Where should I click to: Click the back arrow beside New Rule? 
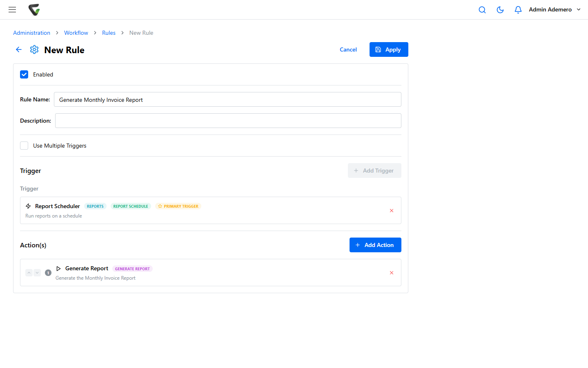coord(19,49)
